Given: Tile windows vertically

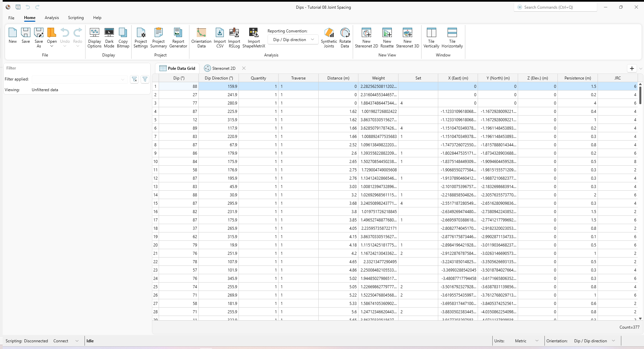Looking at the screenshot, I should (431, 37).
